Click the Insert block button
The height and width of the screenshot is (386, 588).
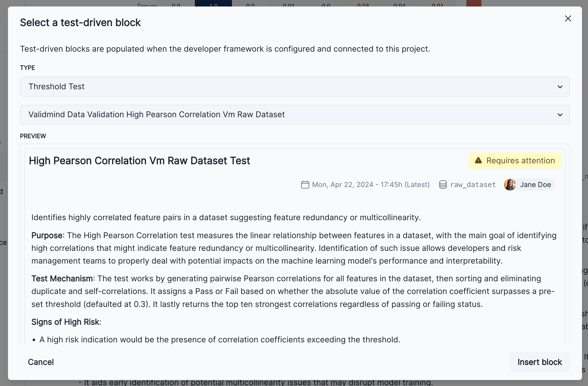click(x=540, y=362)
